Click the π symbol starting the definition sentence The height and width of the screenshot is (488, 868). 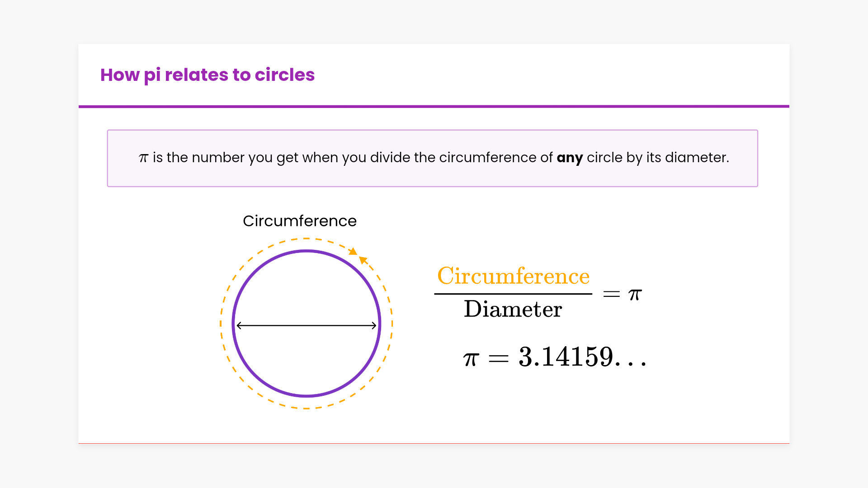[x=143, y=158]
